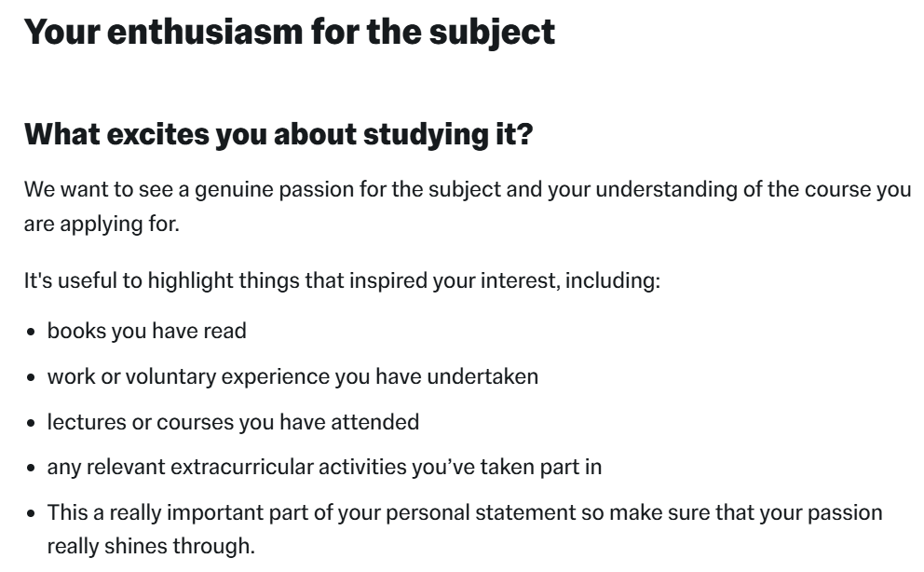The image size is (924, 572).
Task: Click the bullet dot before "books you have read"
Action: coord(32,332)
